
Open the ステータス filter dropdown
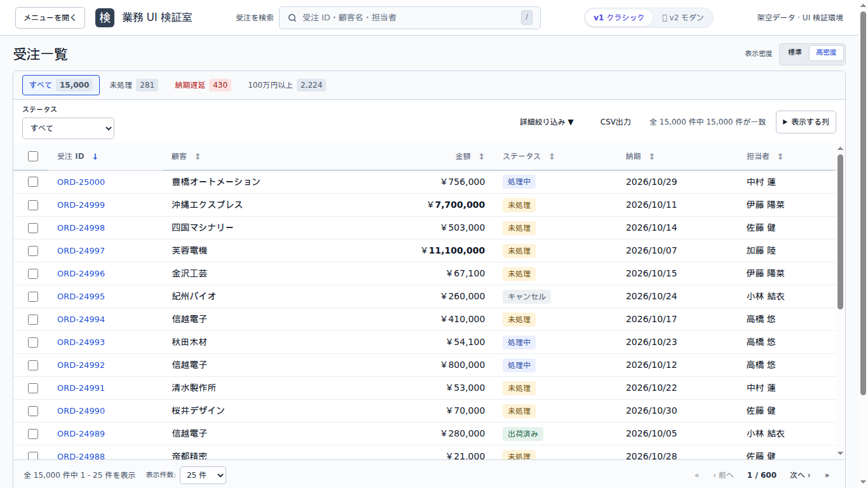tap(68, 128)
